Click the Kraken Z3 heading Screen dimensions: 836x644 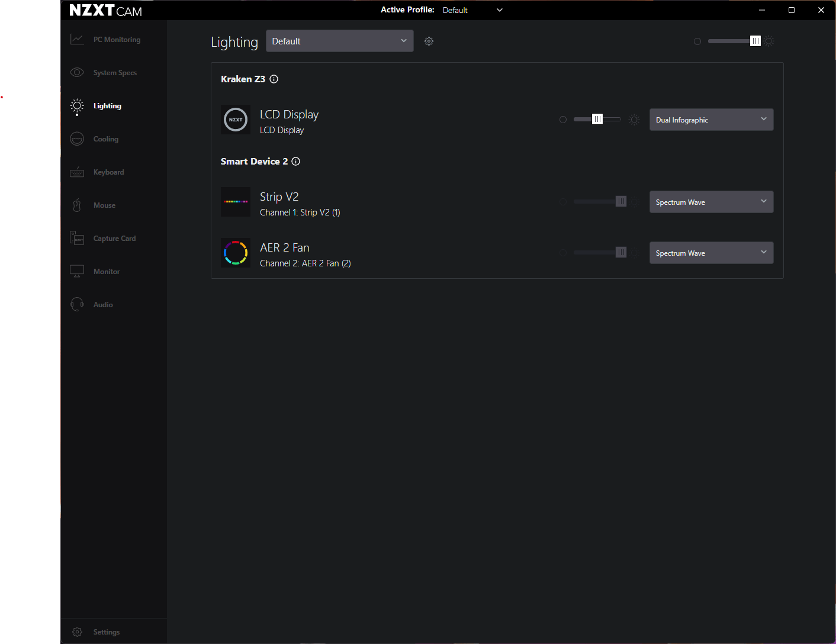[x=243, y=79]
